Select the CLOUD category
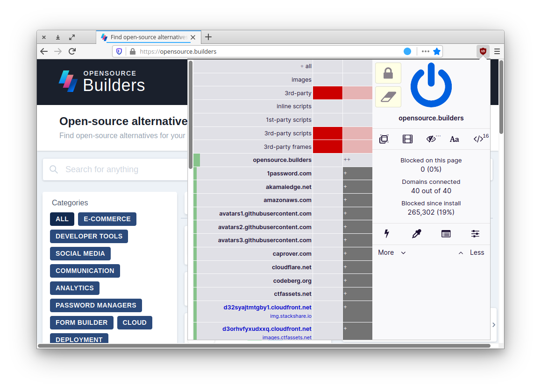The width and height of the screenshot is (541, 392). pyautogui.click(x=135, y=322)
